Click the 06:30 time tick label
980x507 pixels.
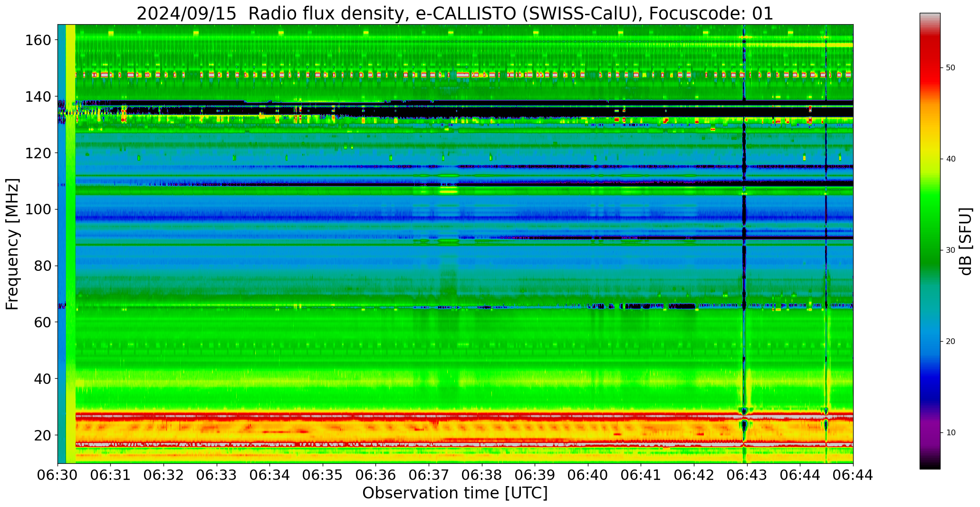[x=58, y=475]
